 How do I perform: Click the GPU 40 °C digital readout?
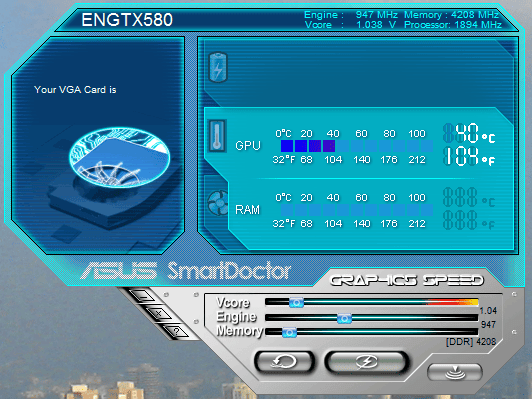point(469,133)
